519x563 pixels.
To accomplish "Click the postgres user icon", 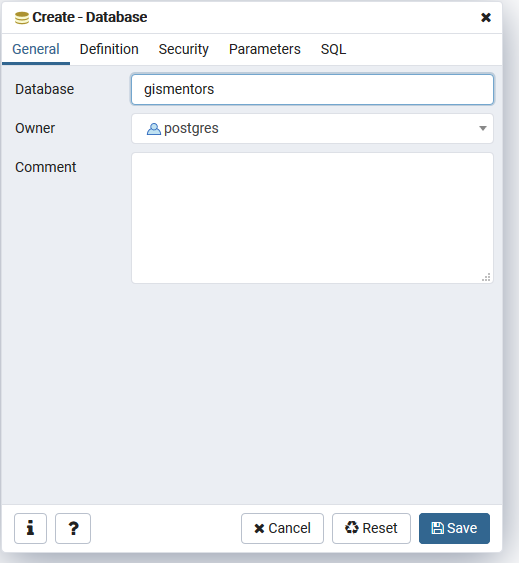I will tap(154, 129).
